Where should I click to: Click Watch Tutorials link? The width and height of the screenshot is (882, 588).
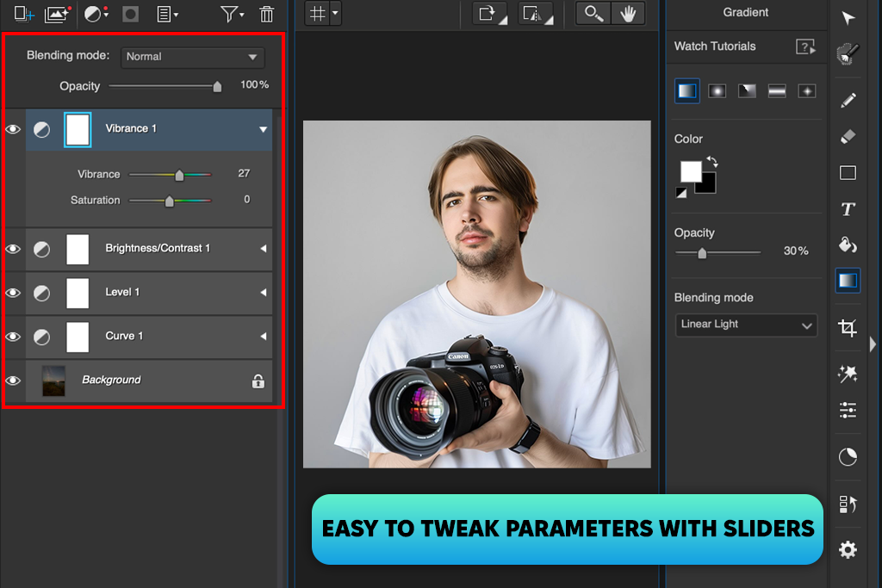point(715,46)
